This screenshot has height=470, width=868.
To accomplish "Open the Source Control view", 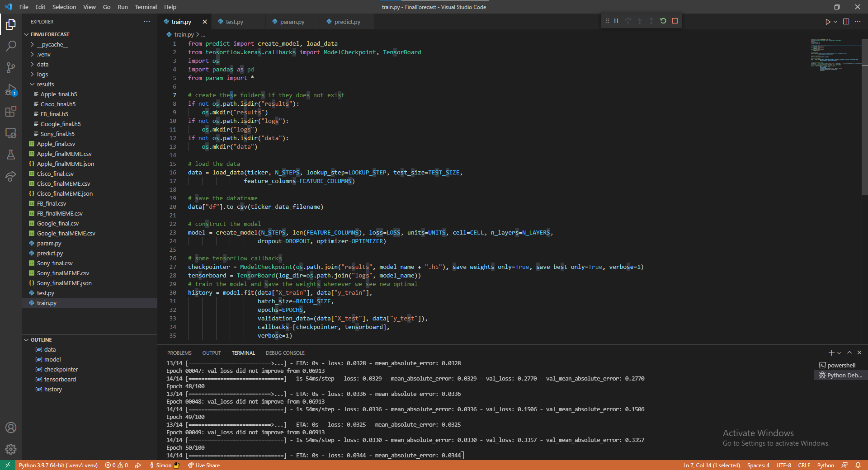I will pyautogui.click(x=11, y=68).
